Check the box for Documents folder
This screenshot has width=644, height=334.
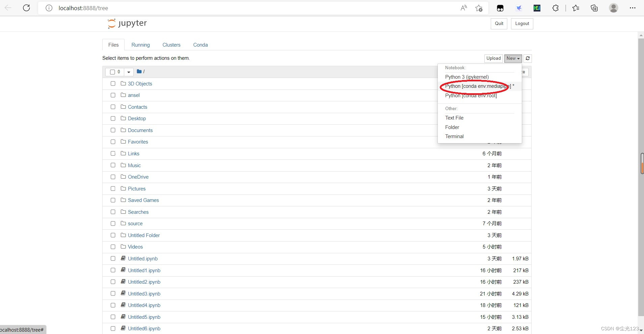[x=113, y=130]
